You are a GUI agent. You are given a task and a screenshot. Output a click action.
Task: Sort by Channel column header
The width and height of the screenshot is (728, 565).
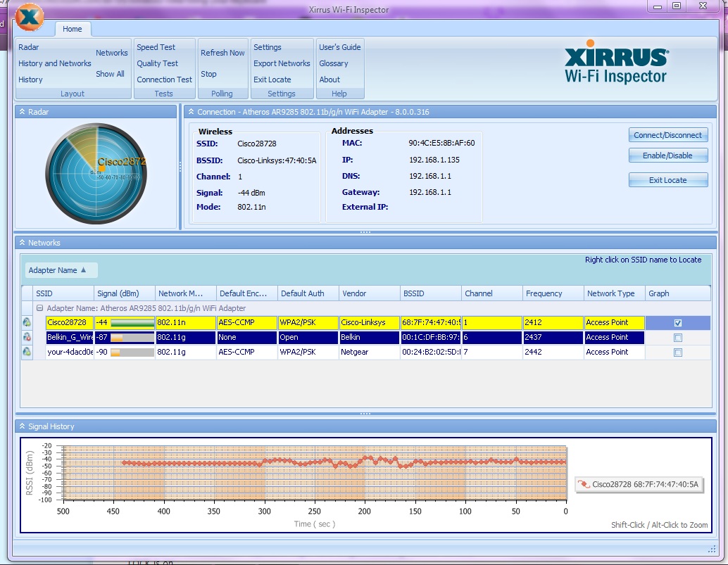coord(492,293)
